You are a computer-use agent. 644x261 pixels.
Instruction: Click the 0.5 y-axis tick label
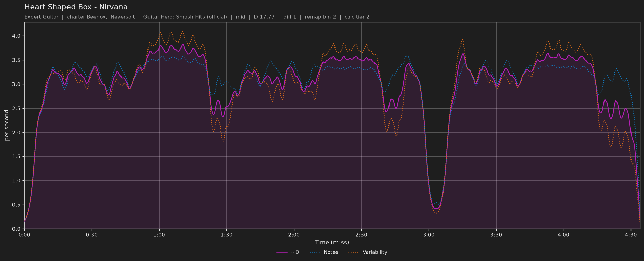pos(16,205)
